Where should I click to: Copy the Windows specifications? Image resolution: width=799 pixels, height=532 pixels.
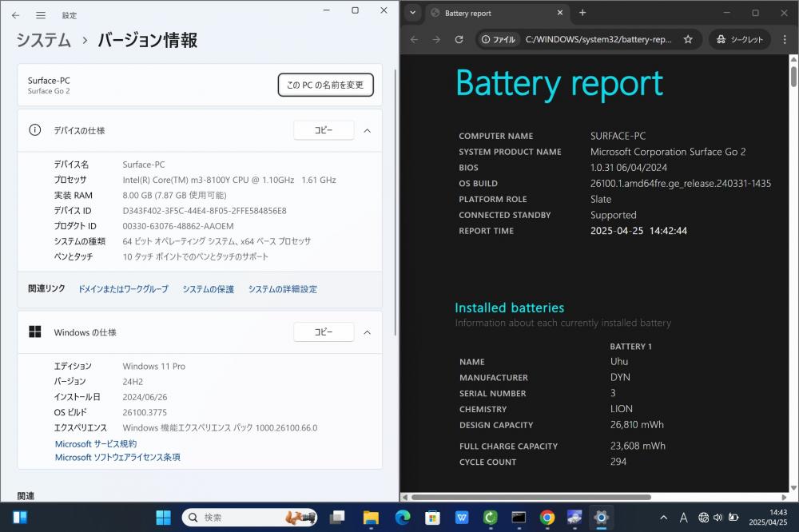pos(324,332)
